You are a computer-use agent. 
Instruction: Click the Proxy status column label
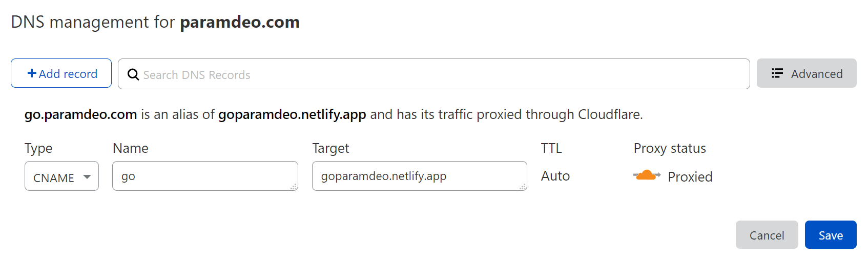(x=670, y=148)
